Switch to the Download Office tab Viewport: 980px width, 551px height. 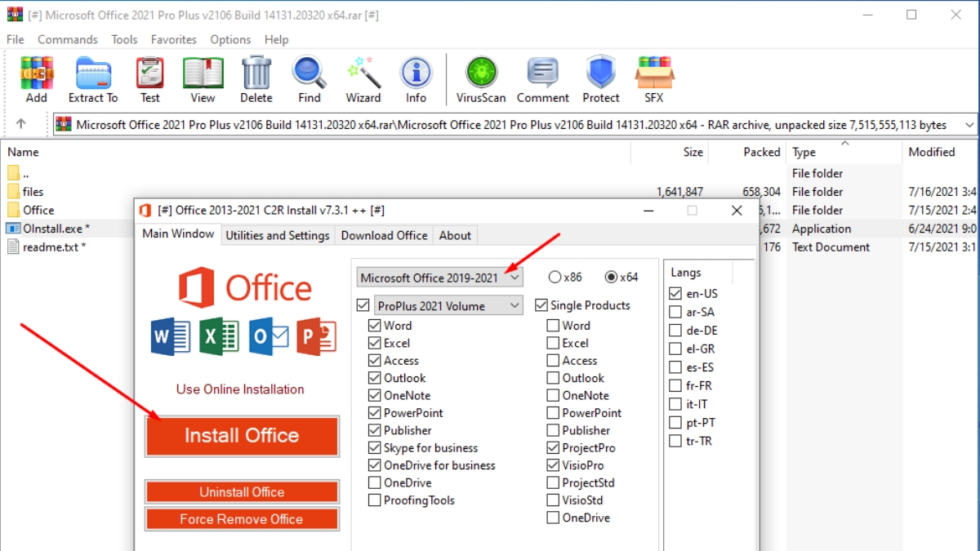(x=384, y=235)
